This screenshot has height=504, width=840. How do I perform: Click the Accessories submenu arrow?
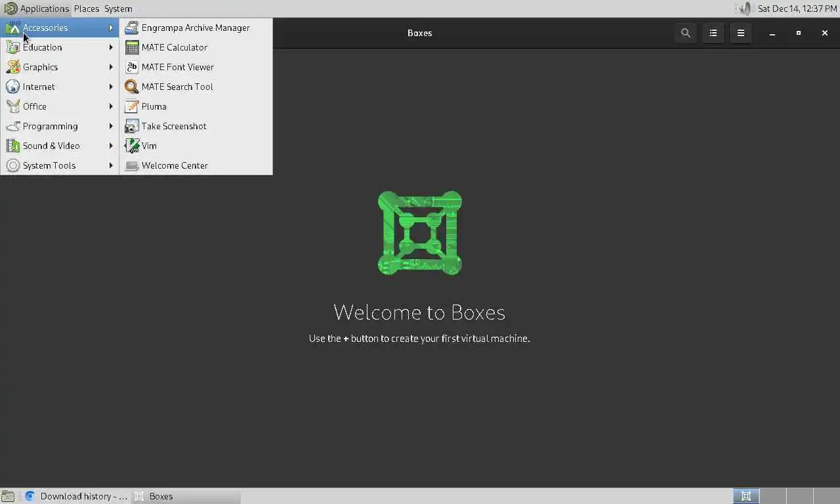pos(111,28)
